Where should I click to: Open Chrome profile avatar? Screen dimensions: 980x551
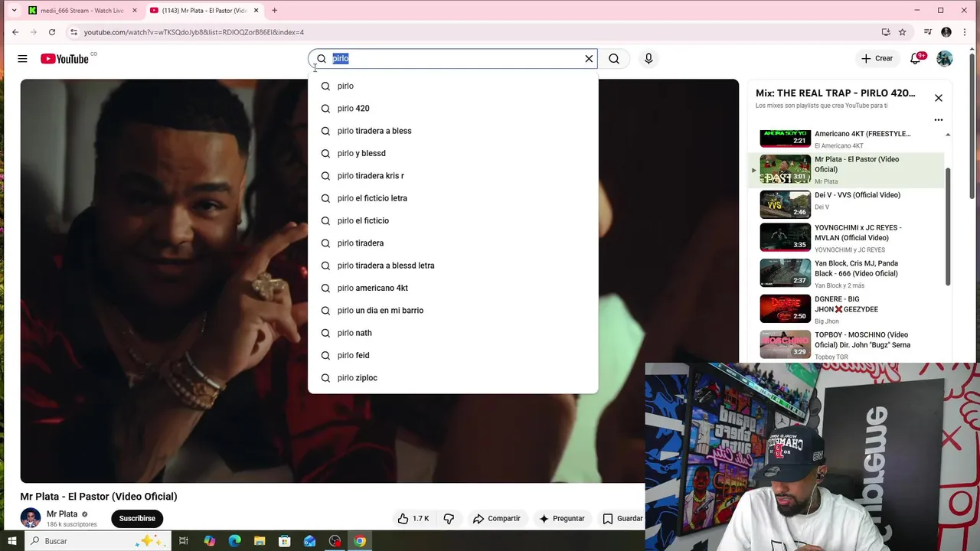pos(946,32)
